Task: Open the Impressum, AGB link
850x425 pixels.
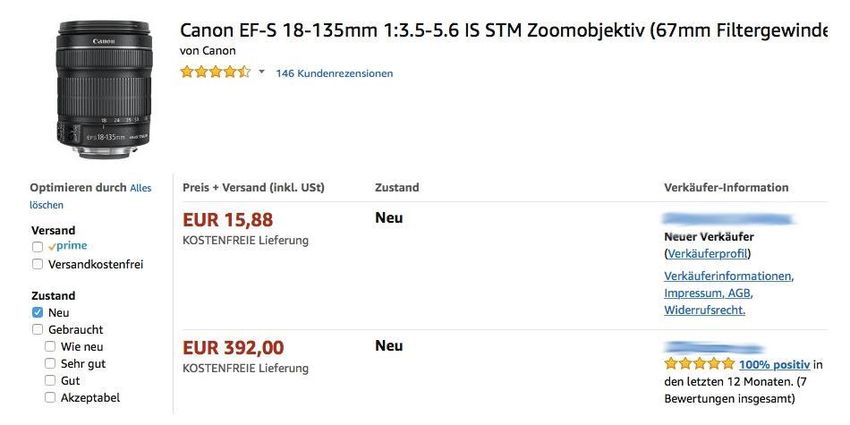Action: click(708, 293)
